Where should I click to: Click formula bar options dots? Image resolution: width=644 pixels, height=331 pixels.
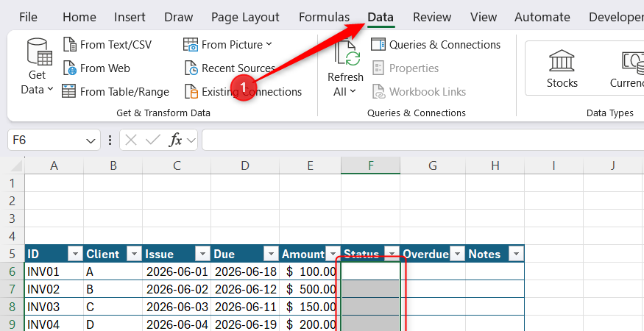coord(110,140)
